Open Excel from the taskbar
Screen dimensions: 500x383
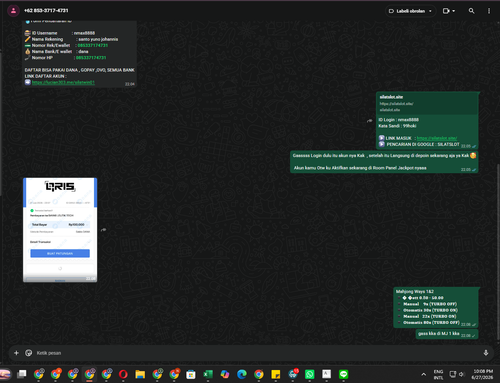(208, 374)
